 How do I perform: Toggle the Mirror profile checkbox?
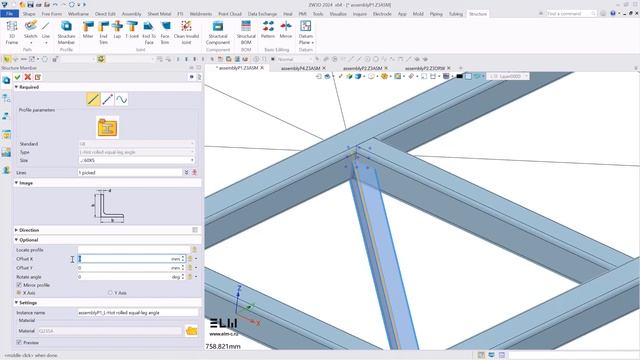pyautogui.click(x=19, y=284)
